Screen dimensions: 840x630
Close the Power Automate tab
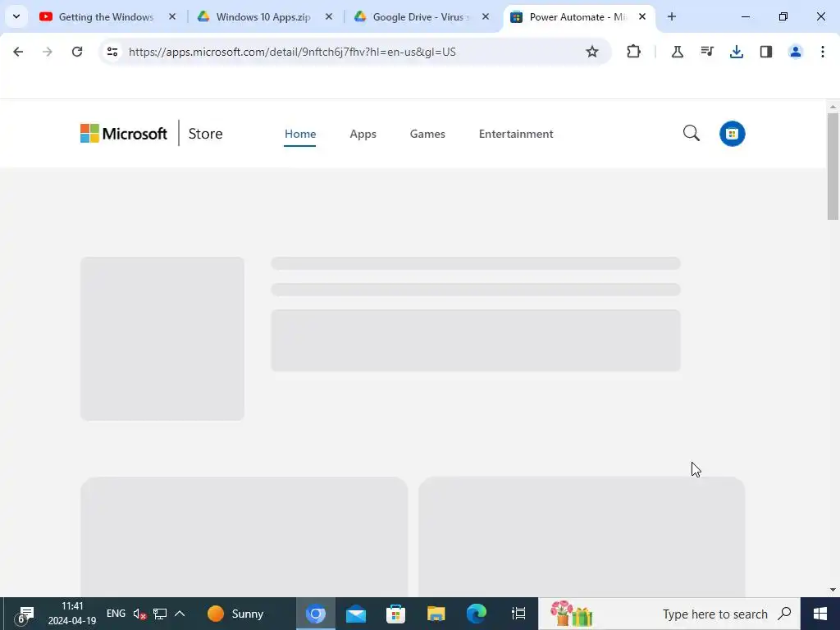coord(642,16)
